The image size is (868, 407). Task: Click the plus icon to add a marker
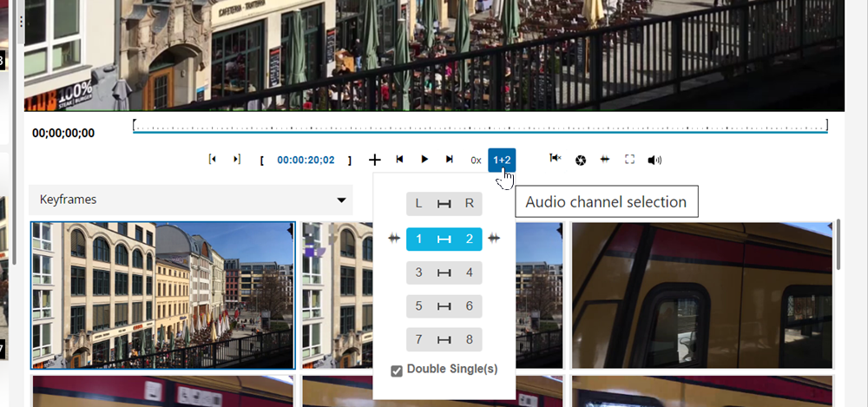pyautogui.click(x=375, y=160)
